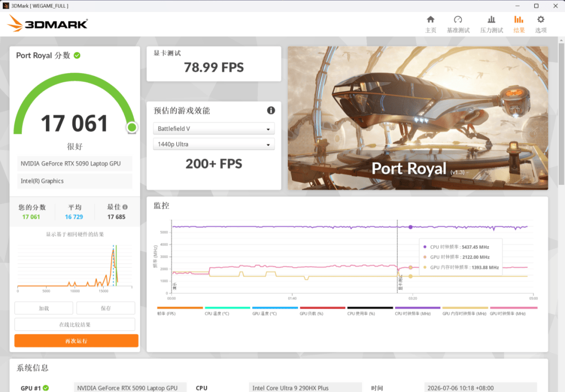This screenshot has height=392, width=565.
Task: Click the orange run again button
Action: [x=76, y=341]
